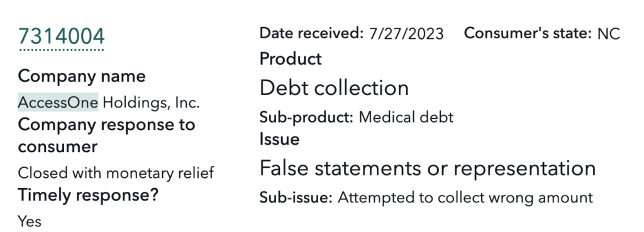Select the Sub-issue label
The width and height of the screenshot is (644, 232).
[x=296, y=198]
